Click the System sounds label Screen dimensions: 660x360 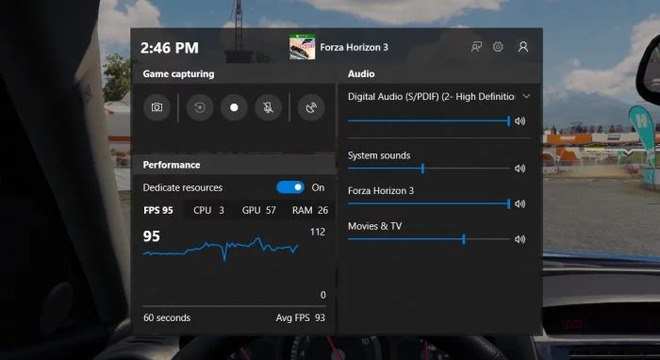coord(379,155)
